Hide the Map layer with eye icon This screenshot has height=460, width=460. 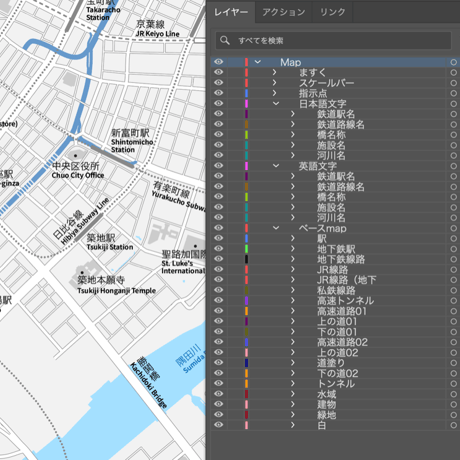point(219,62)
